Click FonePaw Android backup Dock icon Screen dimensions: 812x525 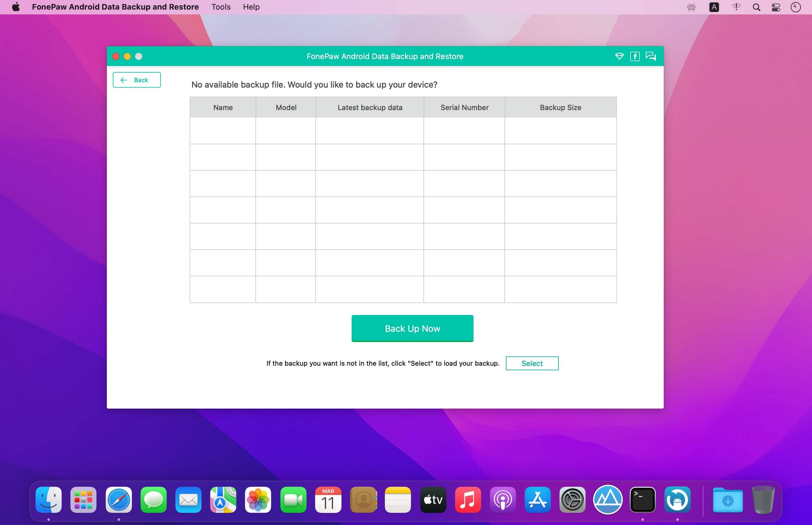(x=677, y=500)
